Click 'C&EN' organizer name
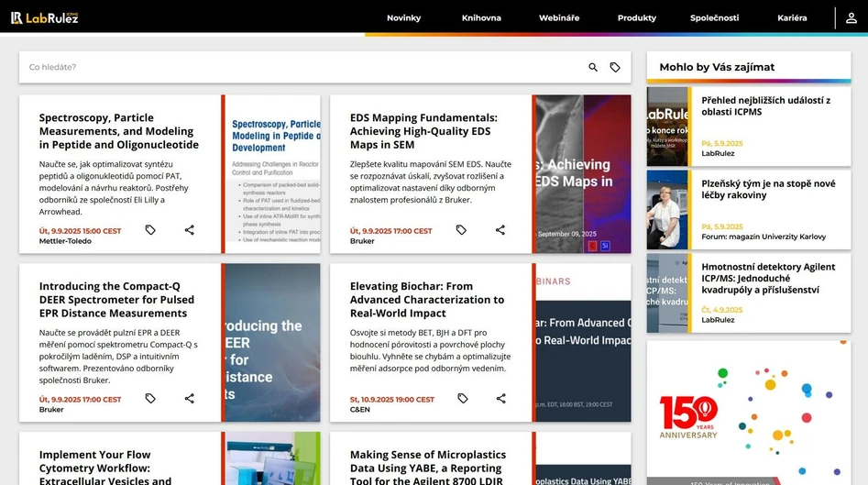This screenshot has width=868, height=485. point(360,409)
